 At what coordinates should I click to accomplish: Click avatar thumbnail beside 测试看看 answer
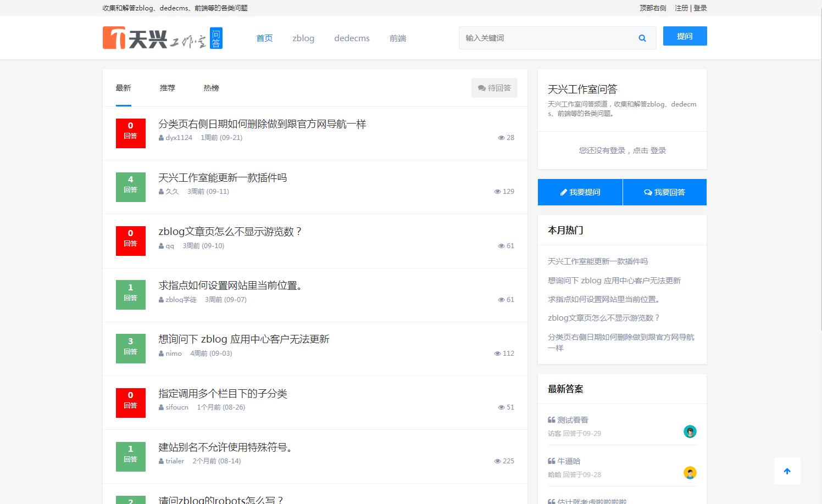tap(690, 432)
